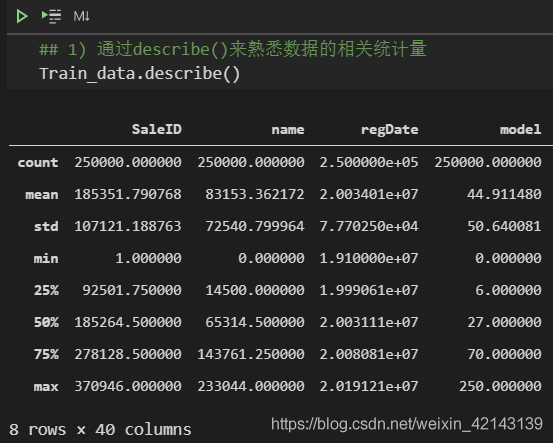Select the regDate column header
The image size is (553, 443).
[x=390, y=130]
